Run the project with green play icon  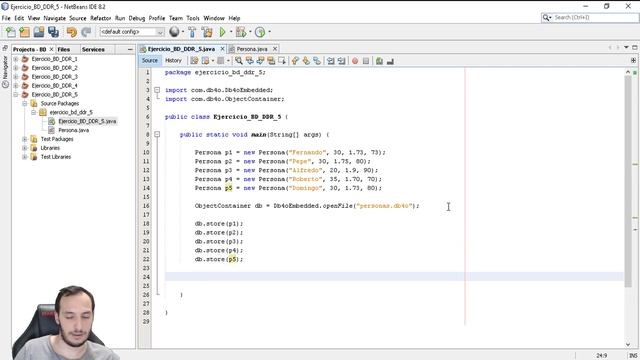(222, 32)
